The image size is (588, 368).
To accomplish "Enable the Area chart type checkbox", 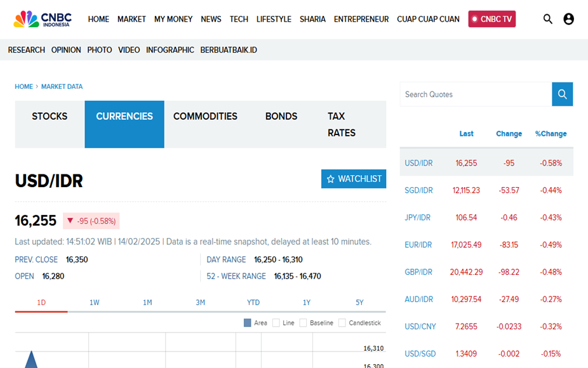I will point(248,323).
